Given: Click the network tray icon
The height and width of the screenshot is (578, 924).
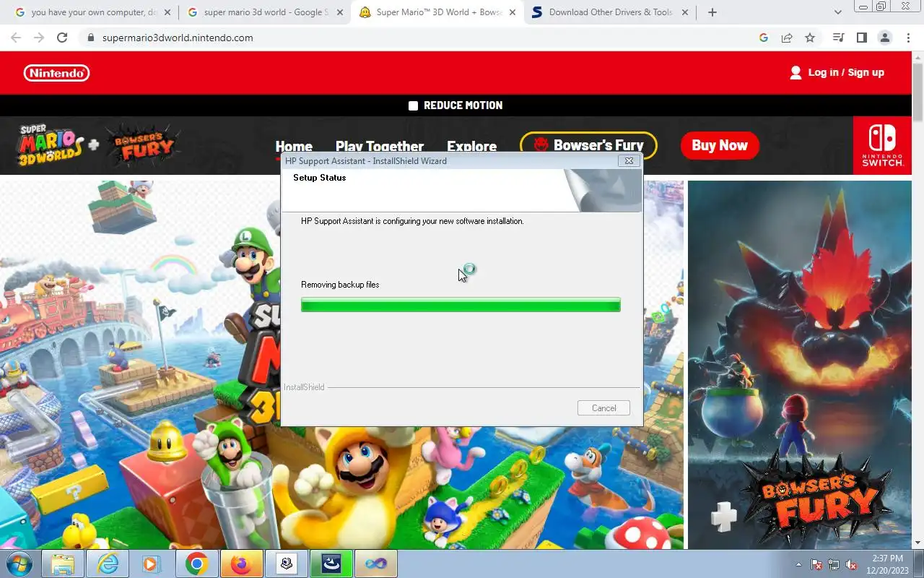Looking at the screenshot, I should [834, 564].
